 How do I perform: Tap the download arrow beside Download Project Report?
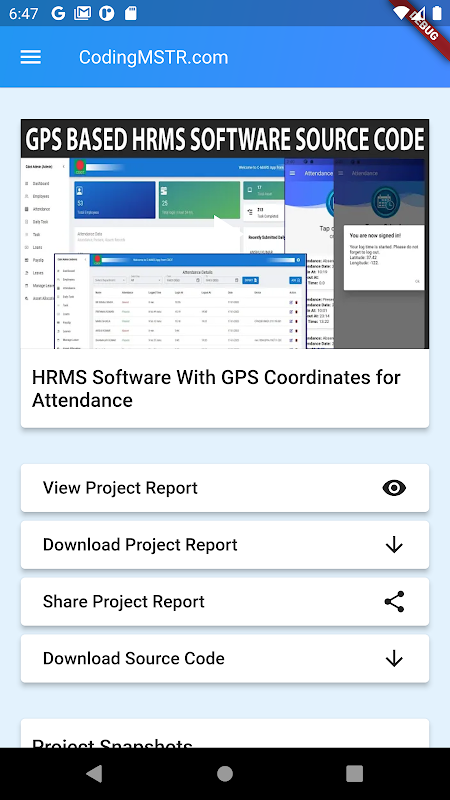394,545
